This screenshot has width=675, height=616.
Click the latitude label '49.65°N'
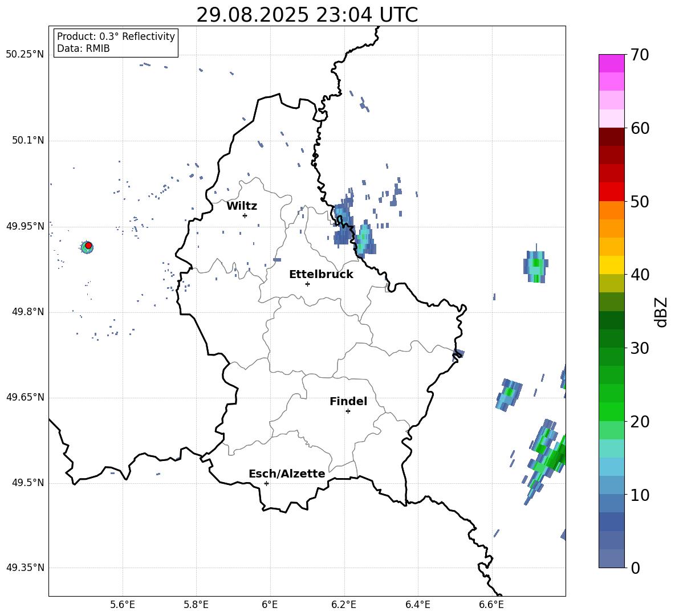pyautogui.click(x=25, y=397)
